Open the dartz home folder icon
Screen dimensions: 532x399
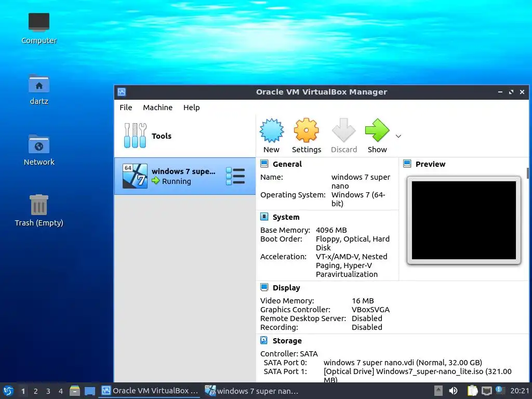click(x=39, y=89)
